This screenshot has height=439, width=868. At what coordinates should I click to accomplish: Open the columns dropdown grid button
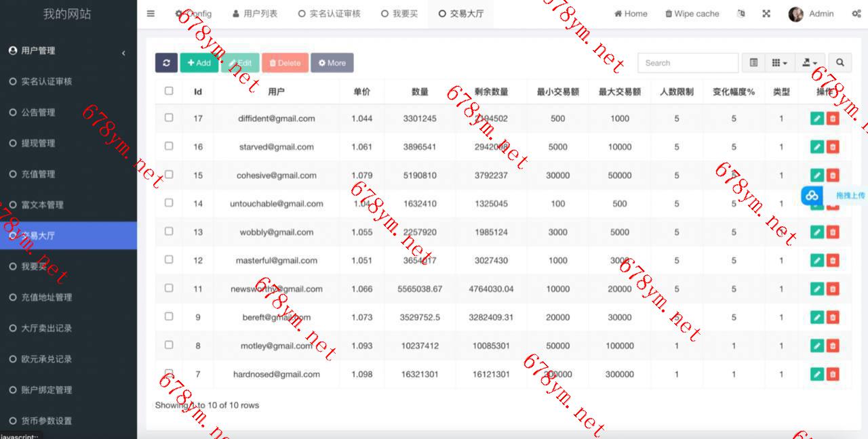pyautogui.click(x=779, y=63)
